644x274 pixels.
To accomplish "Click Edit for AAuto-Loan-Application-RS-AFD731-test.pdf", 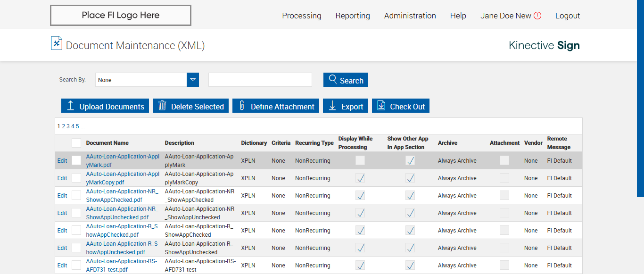I will click(x=62, y=265).
